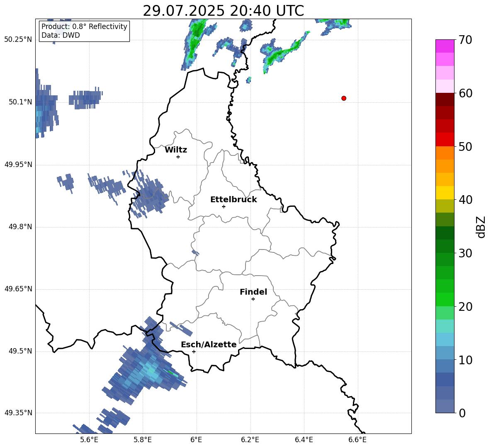Click the Esch/Alzette station cross marker
The height and width of the screenshot is (448, 491).
pos(194,351)
